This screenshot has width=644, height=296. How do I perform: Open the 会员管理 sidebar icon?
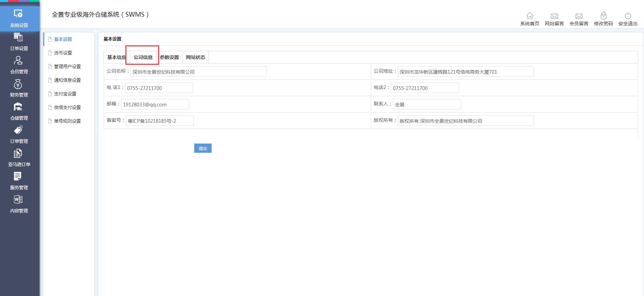(x=18, y=61)
